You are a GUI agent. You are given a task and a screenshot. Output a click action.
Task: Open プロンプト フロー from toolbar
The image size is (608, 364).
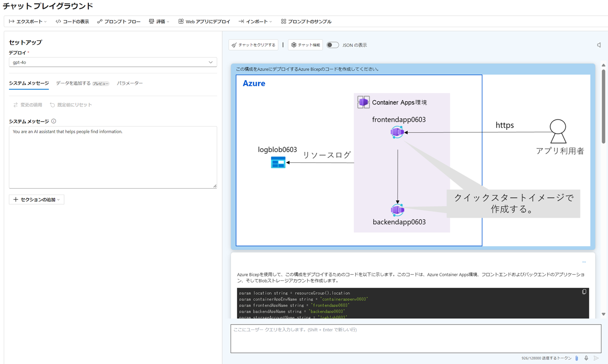coord(122,21)
